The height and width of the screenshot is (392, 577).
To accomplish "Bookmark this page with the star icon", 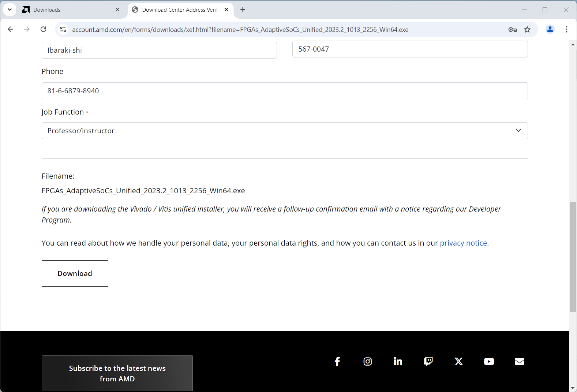I will coord(527,30).
